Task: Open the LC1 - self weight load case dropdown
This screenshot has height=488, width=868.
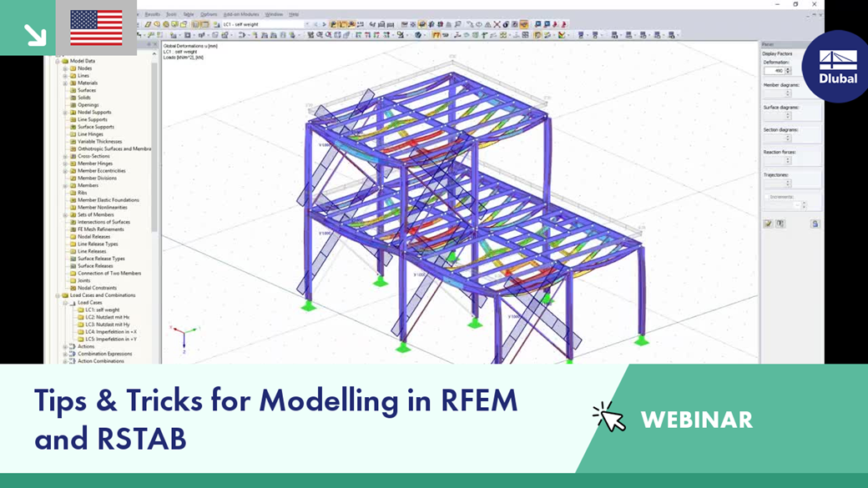Action: (265, 24)
